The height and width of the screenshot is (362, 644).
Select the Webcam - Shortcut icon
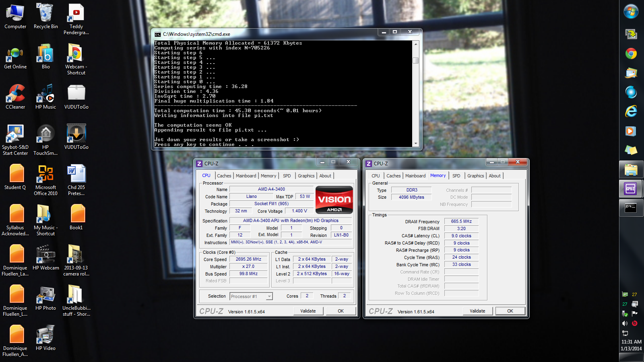click(76, 59)
